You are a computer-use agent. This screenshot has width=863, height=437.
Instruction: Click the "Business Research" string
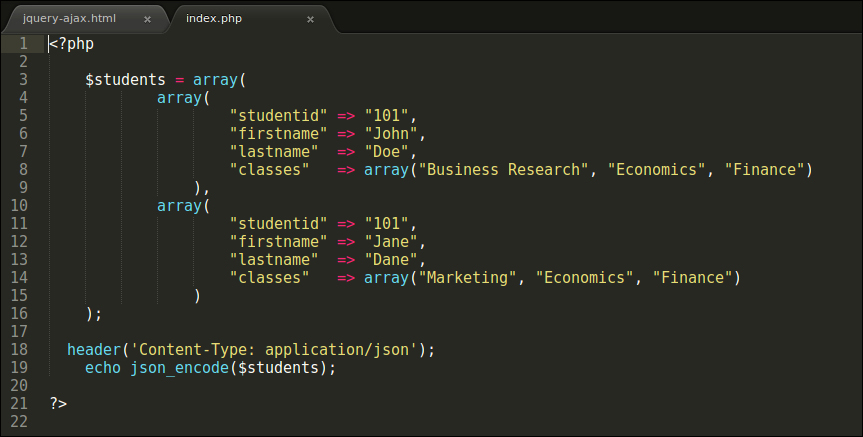[504, 170]
